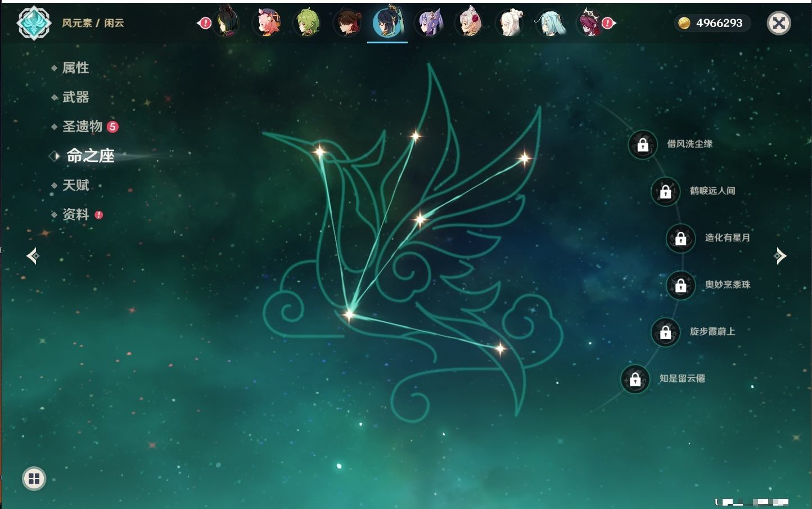The width and height of the screenshot is (812, 509).
Task: Switch to the green-haired Collei portrait
Action: pyautogui.click(x=307, y=23)
